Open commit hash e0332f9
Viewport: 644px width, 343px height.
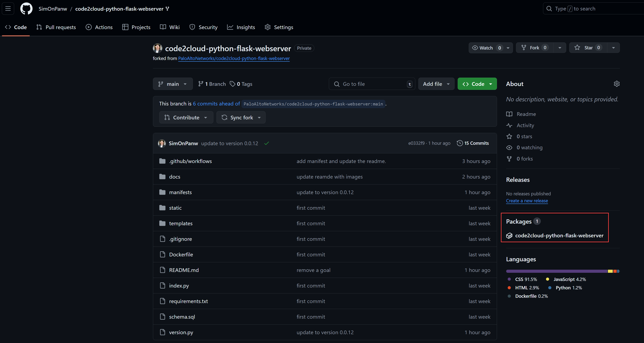click(x=416, y=143)
